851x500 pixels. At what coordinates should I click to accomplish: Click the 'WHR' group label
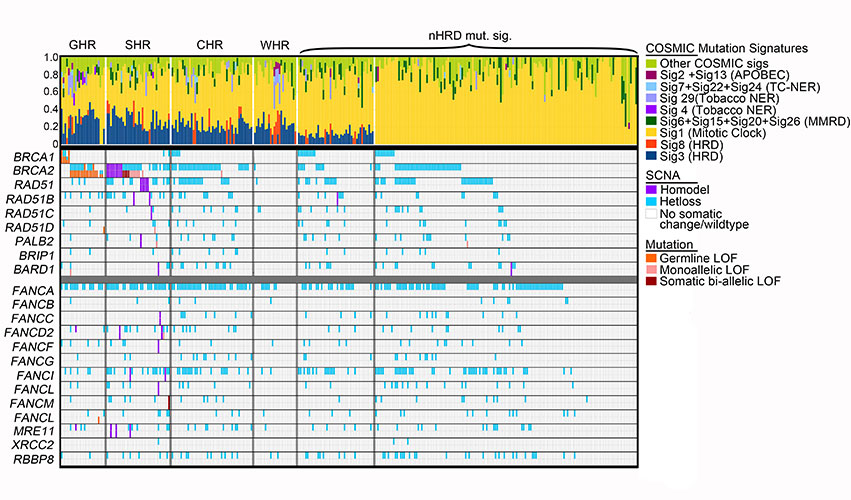point(275,46)
